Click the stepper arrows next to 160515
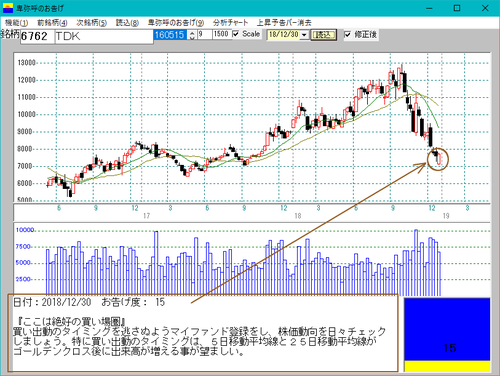 pos(192,35)
